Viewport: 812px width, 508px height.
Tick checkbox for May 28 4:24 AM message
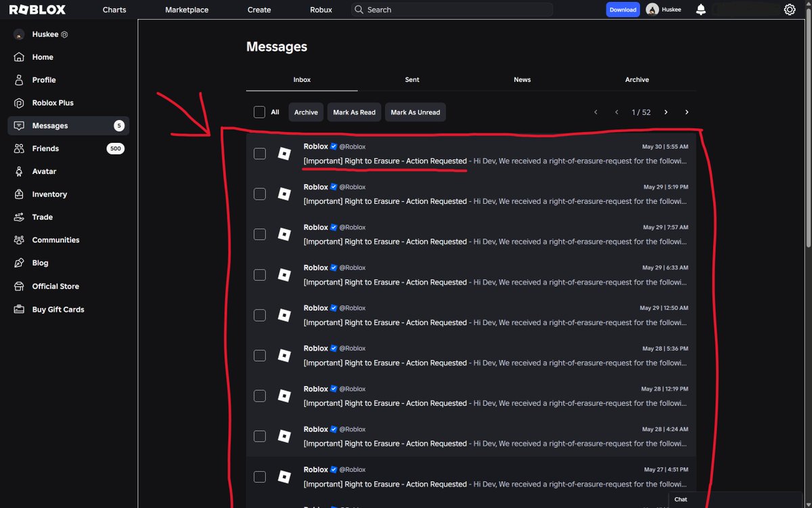click(x=260, y=436)
